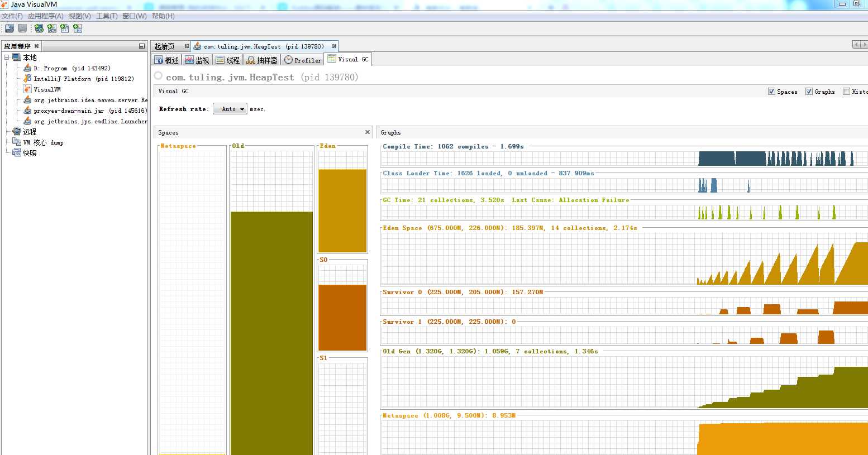Click the Java VisualVM title bar logo
The width and height of the screenshot is (868, 455).
tap(4, 4)
